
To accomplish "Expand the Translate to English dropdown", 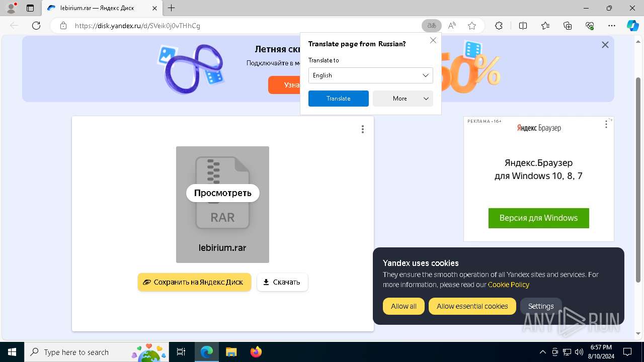I will [371, 75].
